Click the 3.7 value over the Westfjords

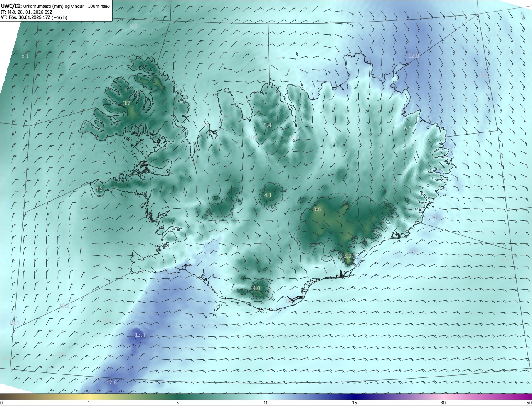pyautogui.click(x=127, y=103)
